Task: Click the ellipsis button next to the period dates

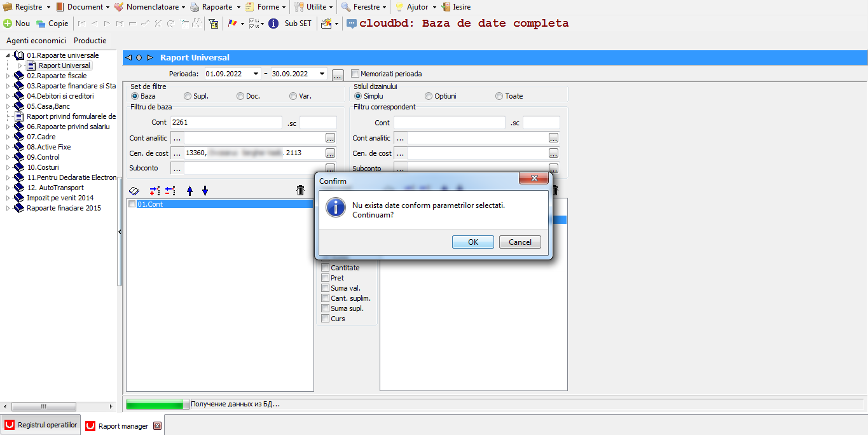Action: click(x=338, y=74)
